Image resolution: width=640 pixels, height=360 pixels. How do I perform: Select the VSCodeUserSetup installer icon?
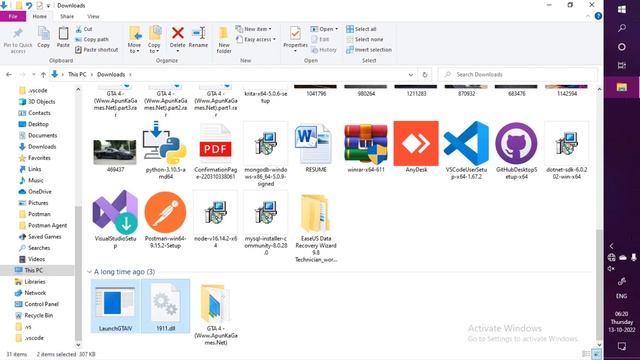(x=466, y=143)
